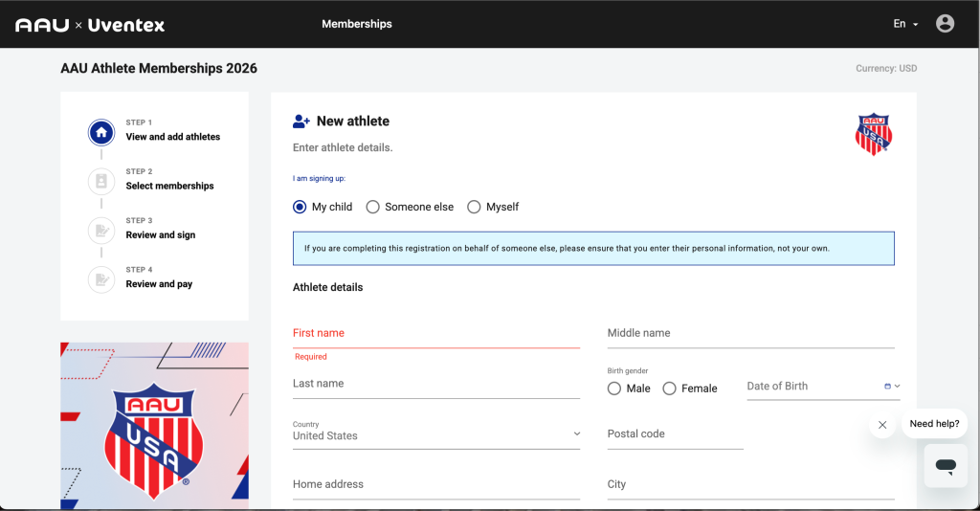Click the First name input field
Viewport: 980px width, 511px height.
435,334
